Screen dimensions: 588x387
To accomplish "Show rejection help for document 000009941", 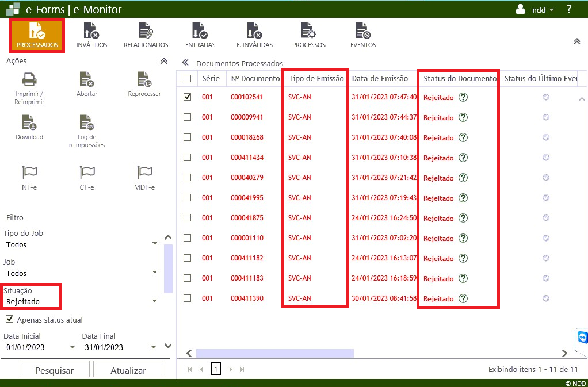I will (463, 117).
